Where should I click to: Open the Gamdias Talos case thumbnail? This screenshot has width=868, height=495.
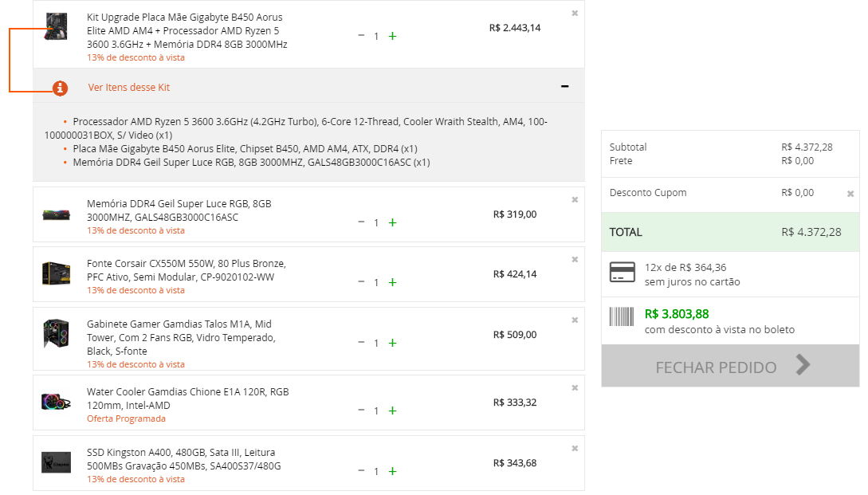tap(56, 333)
